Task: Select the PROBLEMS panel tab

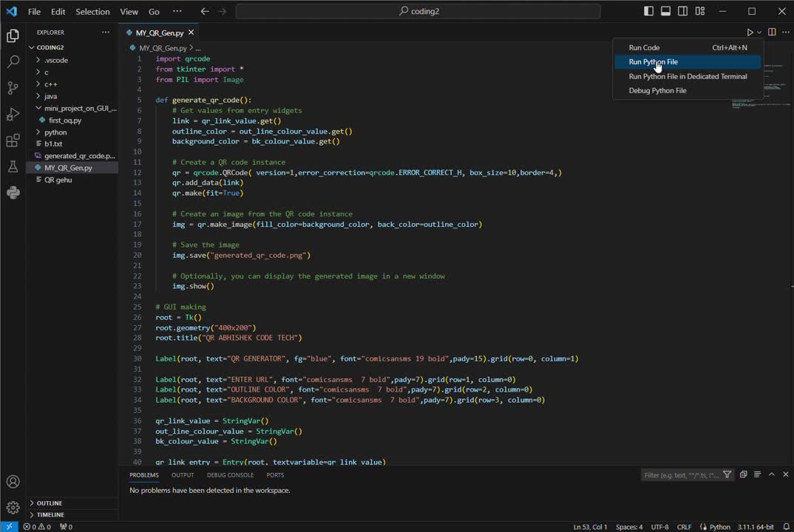Action: point(144,475)
